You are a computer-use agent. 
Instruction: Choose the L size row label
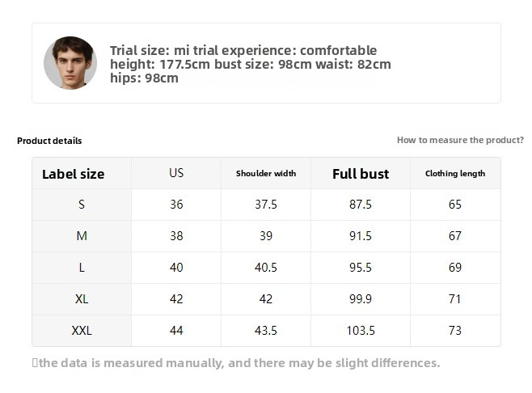(x=82, y=268)
